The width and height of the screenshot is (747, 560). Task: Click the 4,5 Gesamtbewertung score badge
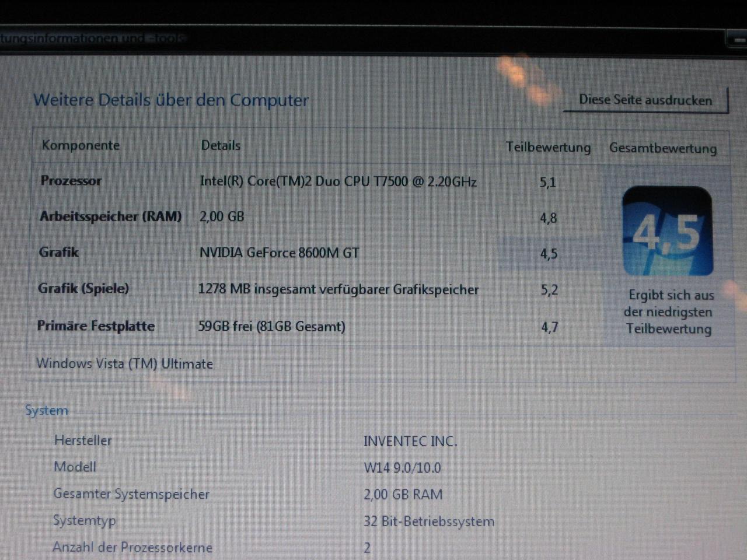point(668,231)
